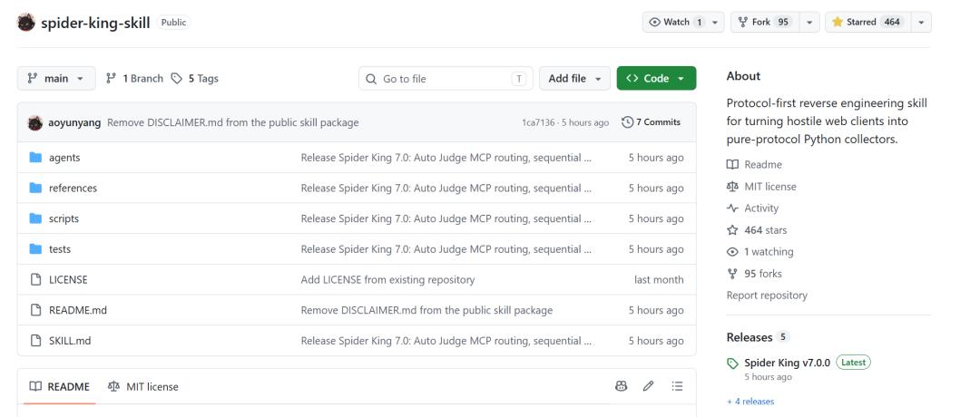Open the Add LICENSE from existing repository commit

[x=387, y=280]
